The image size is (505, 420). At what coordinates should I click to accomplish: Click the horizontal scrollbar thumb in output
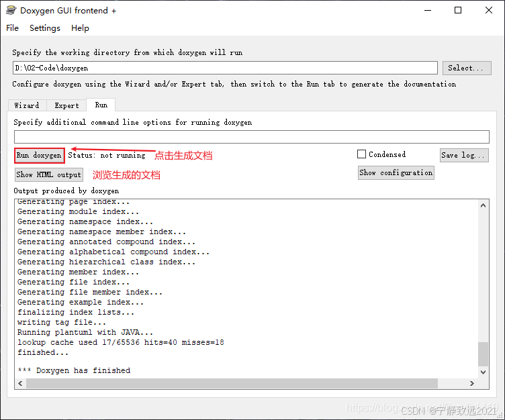coord(232,383)
